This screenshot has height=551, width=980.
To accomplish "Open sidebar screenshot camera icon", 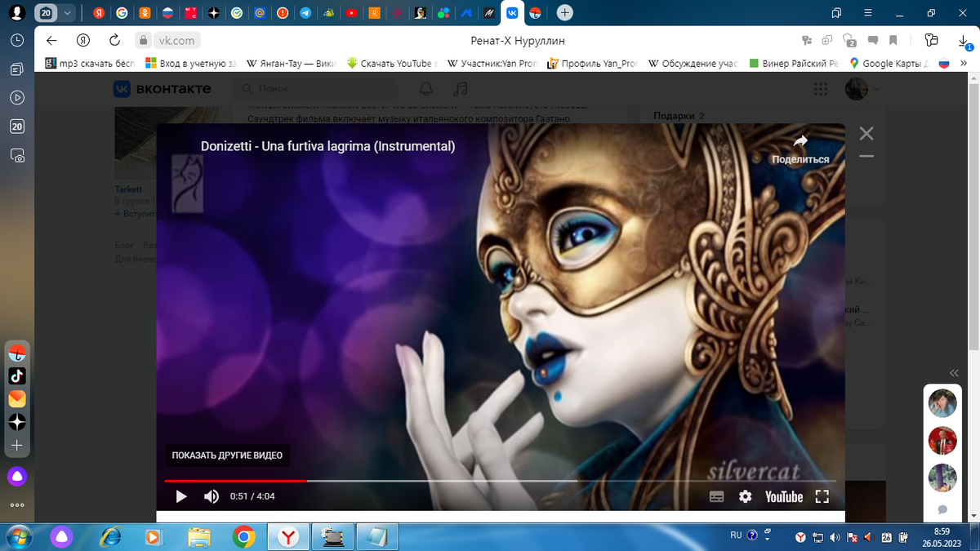I will point(17,155).
